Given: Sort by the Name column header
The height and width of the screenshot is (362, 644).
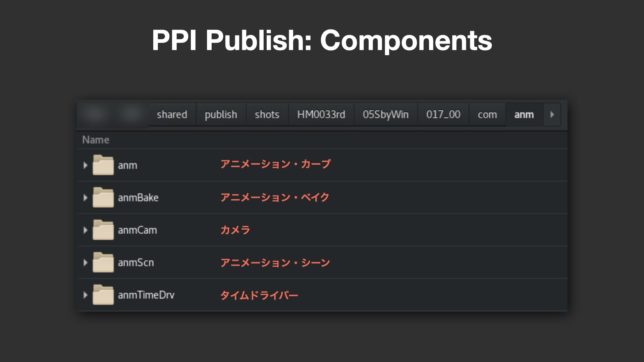Looking at the screenshot, I should (96, 140).
